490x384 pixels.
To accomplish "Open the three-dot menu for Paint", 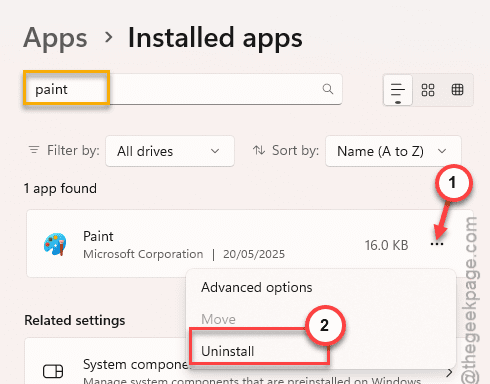I will tap(437, 244).
